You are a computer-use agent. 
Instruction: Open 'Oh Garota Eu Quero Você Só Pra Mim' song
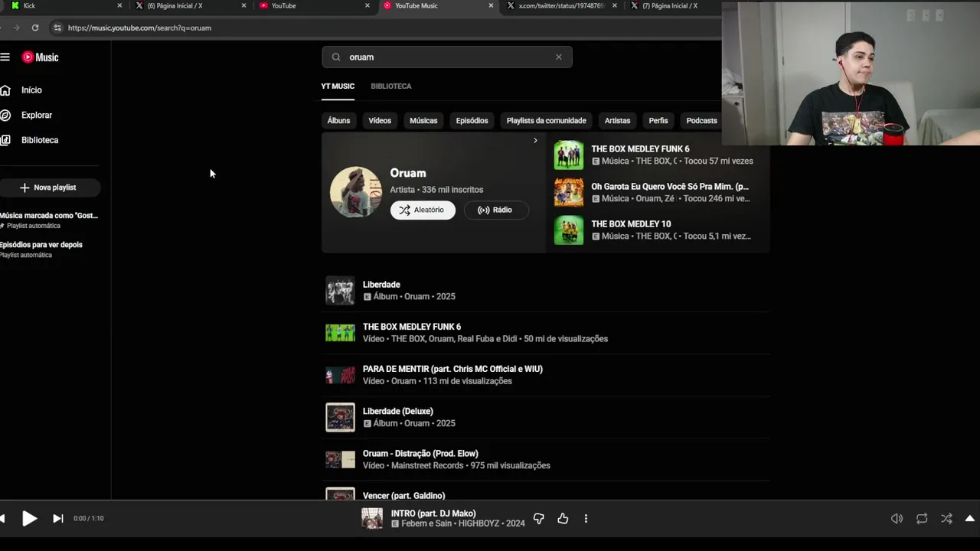pos(670,187)
